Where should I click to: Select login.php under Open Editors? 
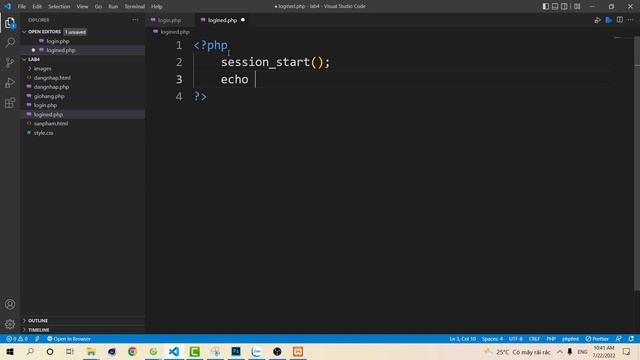58,41
